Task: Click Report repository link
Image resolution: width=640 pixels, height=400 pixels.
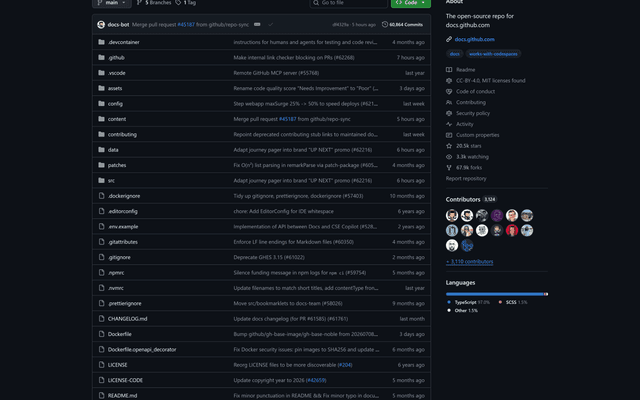Action: coord(466,178)
